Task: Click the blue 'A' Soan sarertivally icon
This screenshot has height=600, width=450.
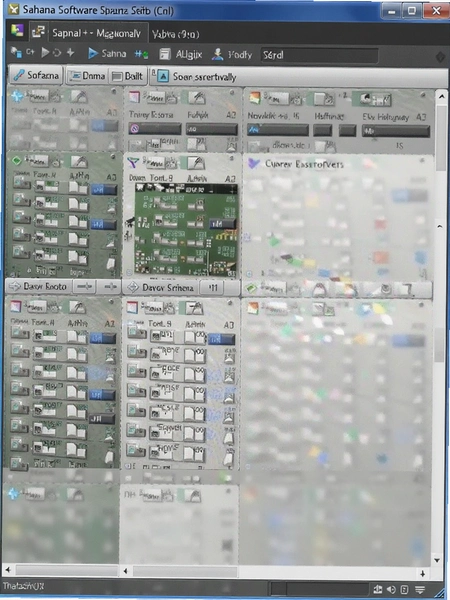Action: 163,76
